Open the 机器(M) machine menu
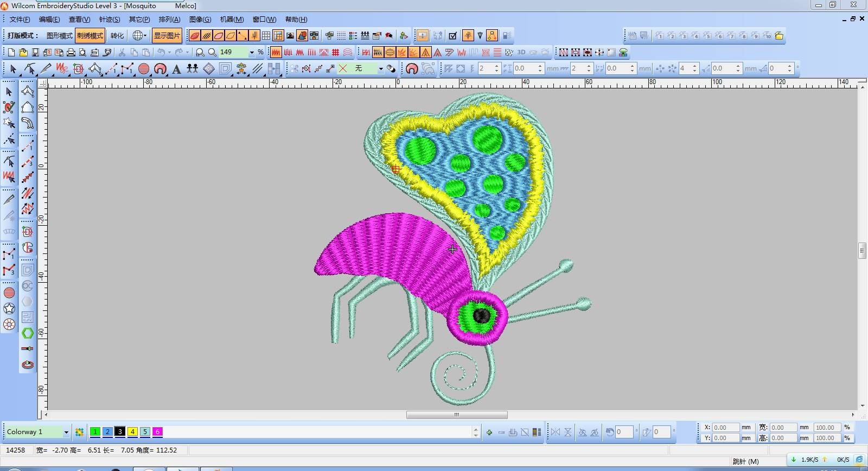868x471 pixels. [x=232, y=20]
